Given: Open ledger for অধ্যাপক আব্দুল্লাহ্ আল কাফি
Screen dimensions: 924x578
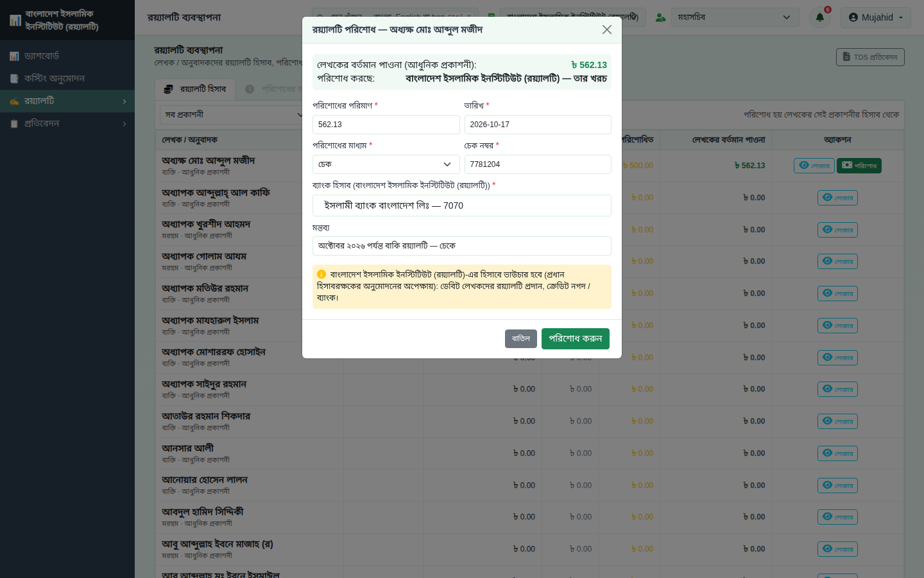Looking at the screenshot, I should (837, 198).
